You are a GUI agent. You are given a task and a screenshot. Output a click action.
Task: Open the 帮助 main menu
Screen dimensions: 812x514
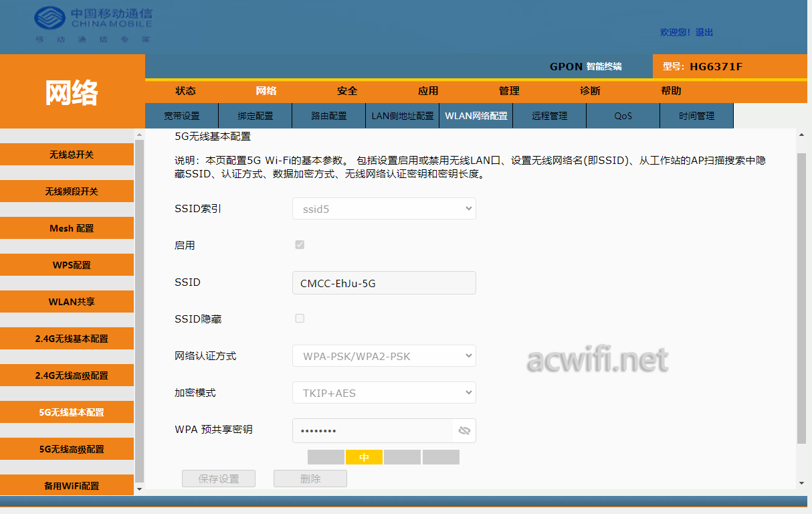[x=671, y=91]
